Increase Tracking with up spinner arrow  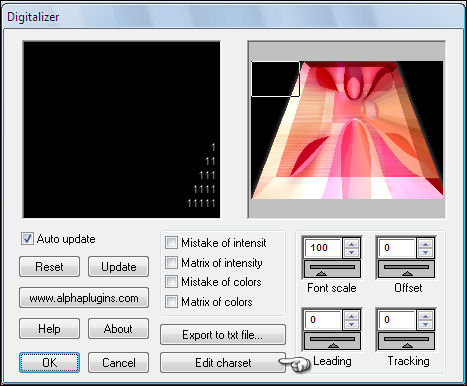point(425,315)
